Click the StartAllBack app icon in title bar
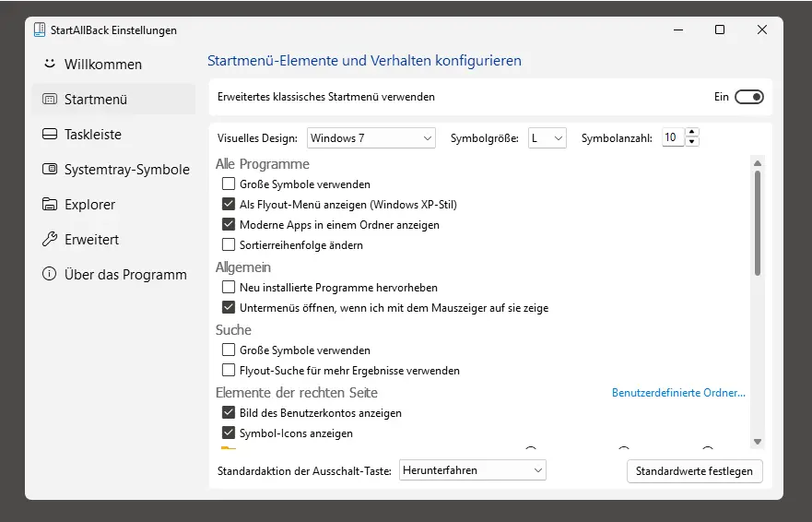This screenshot has width=812, height=522. [40, 30]
